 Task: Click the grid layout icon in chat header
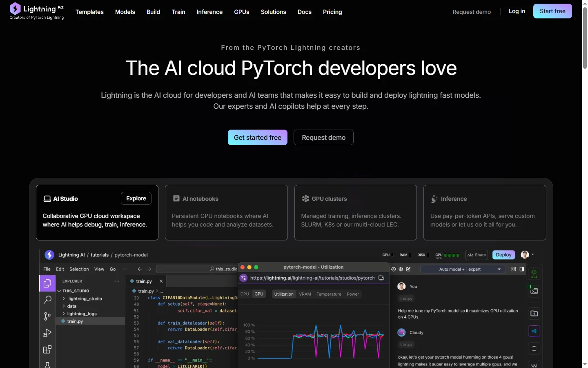514,269
